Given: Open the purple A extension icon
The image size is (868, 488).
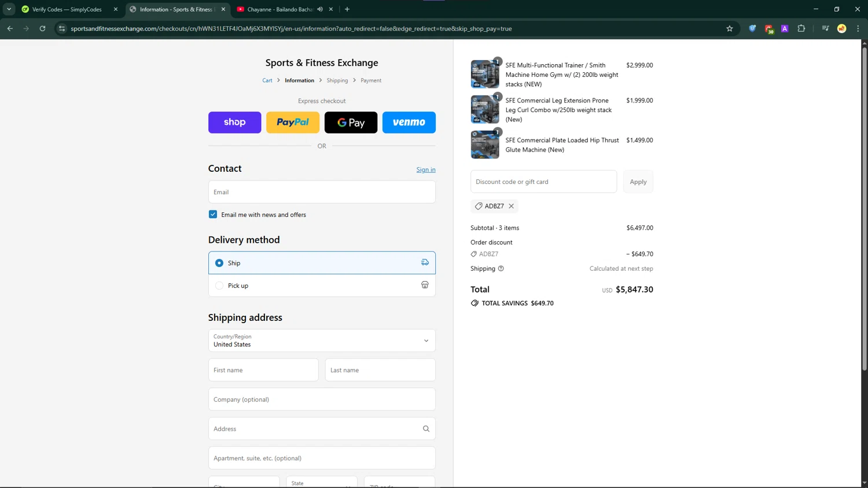Looking at the screenshot, I should (x=785, y=28).
